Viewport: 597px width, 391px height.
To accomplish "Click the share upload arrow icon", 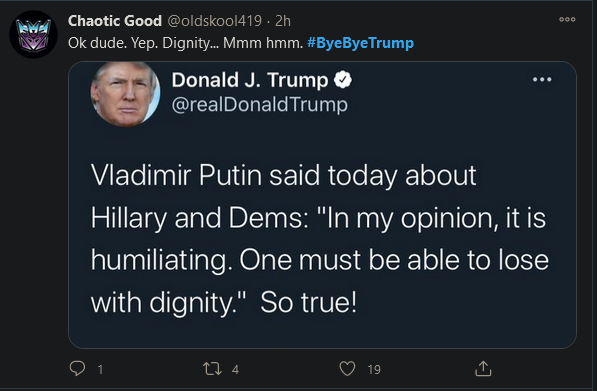I will [x=483, y=369].
